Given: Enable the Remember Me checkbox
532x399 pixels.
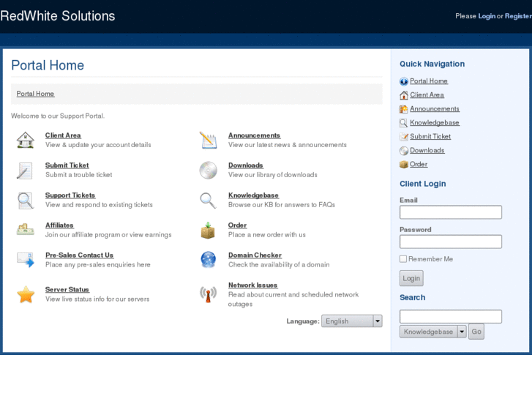Looking at the screenshot, I should click(x=403, y=259).
